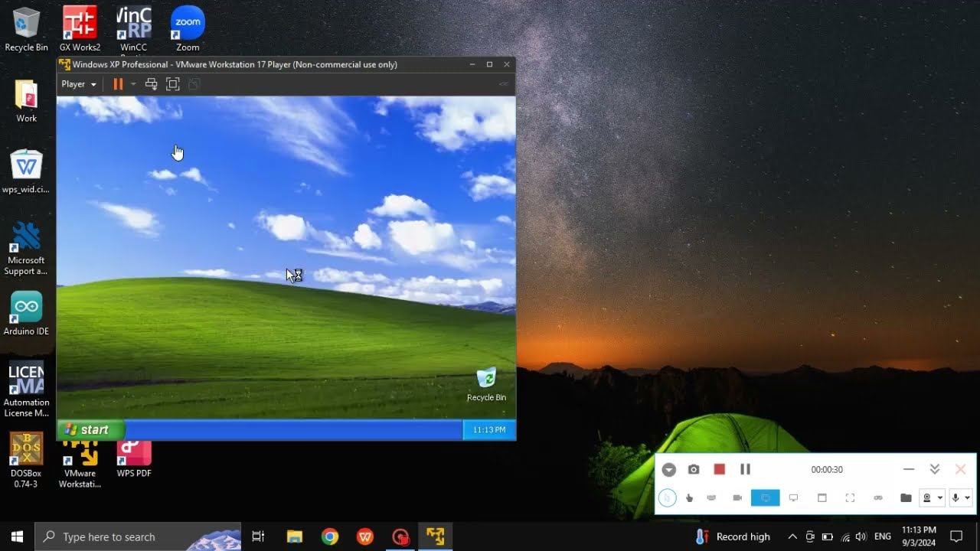This screenshot has height=551, width=980.
Task: Show hidden system tray icons
Action: pyautogui.click(x=792, y=536)
